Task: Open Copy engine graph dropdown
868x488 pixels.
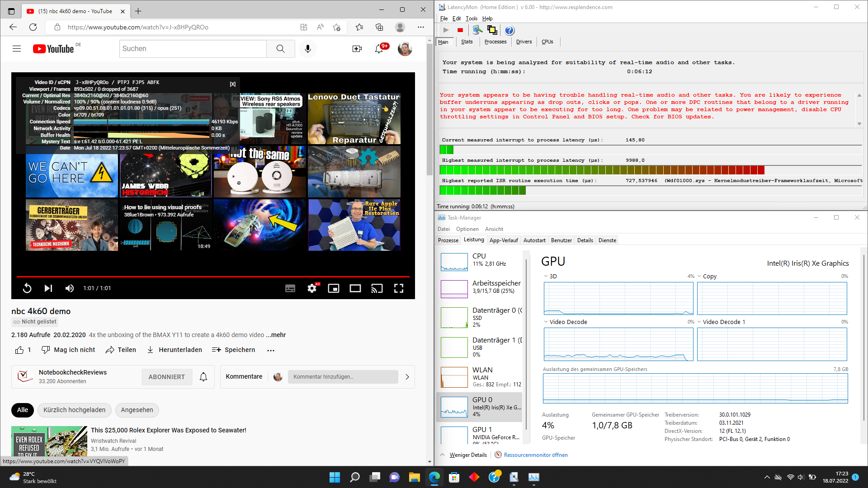Action: coord(699,277)
